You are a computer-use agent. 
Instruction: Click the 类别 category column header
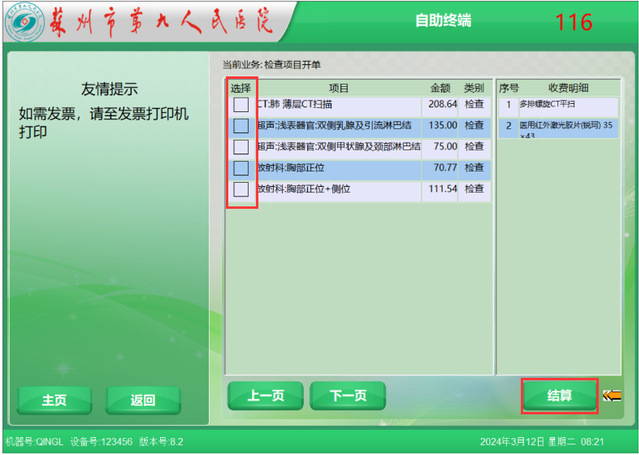click(x=474, y=88)
